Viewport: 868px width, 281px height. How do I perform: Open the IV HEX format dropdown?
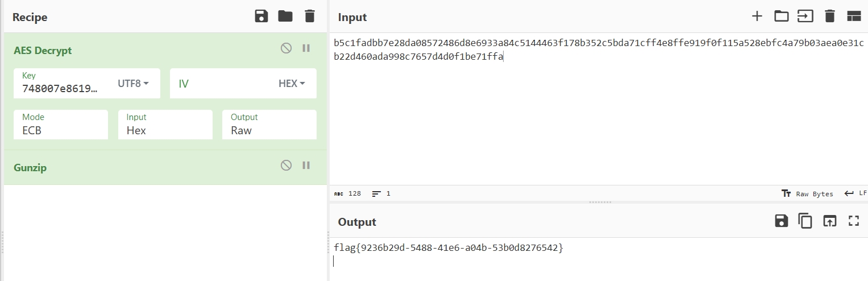[292, 84]
